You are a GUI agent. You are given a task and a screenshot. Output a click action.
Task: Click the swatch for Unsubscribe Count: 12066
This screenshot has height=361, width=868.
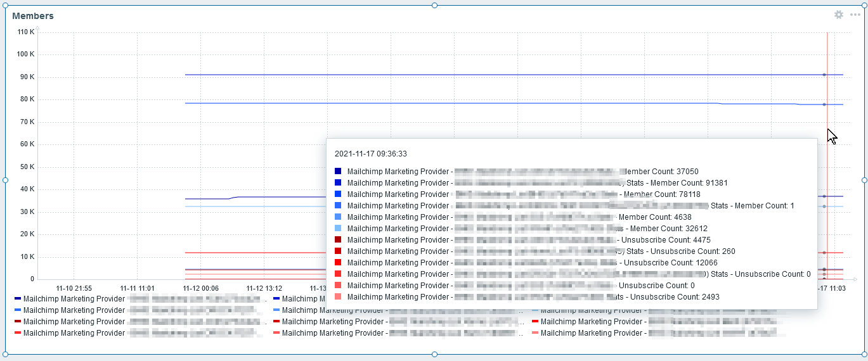[338, 263]
